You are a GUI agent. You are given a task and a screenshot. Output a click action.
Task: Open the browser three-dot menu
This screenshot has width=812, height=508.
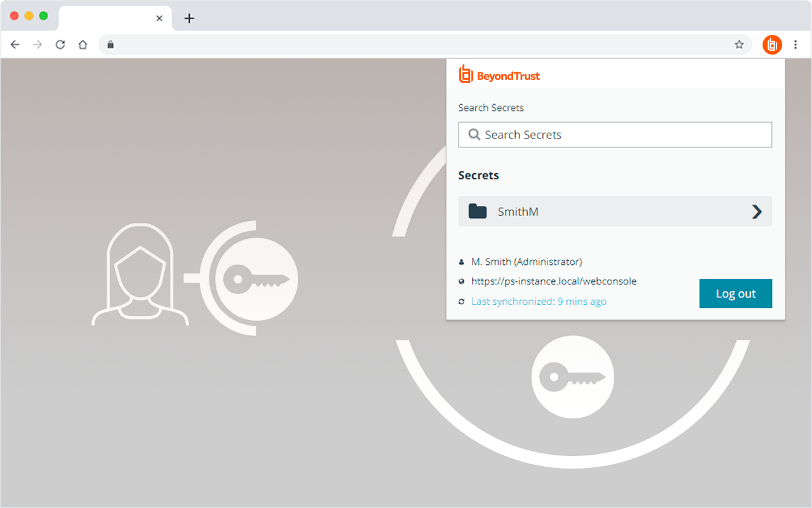[796, 44]
